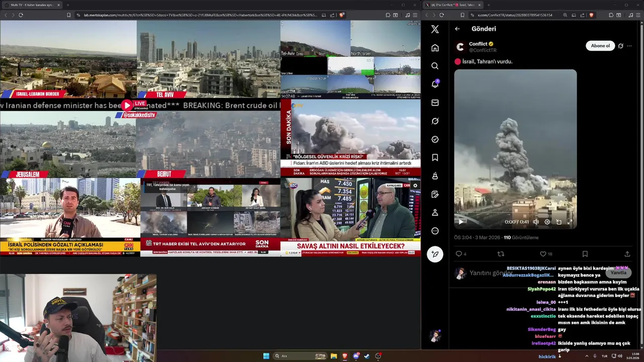Image resolution: width=644 pixels, height=362 pixels.
Task: Close the Multi TV tab
Action: (x=58, y=5)
